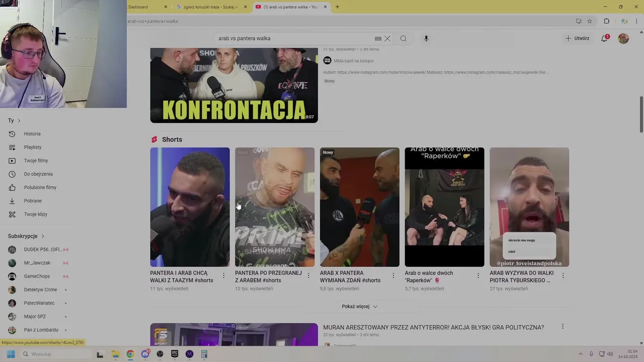Screen dimensions: 644x362
Task: Open Chrome extensions puzzle icon
Action: click(606, 21)
